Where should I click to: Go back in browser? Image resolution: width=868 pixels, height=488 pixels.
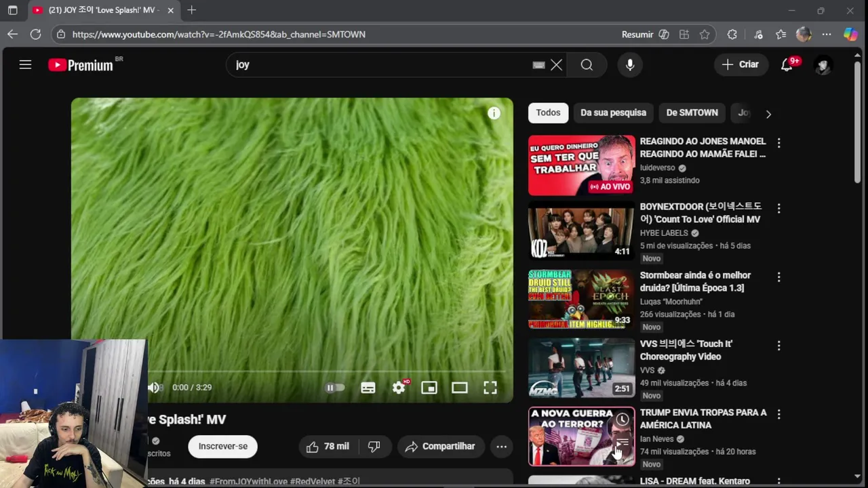pos(12,34)
